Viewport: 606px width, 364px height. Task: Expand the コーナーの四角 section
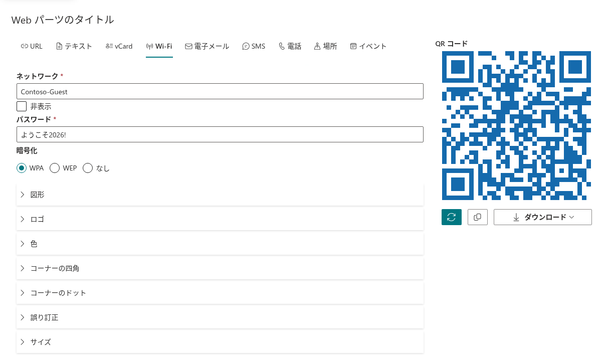pyautogui.click(x=220, y=268)
